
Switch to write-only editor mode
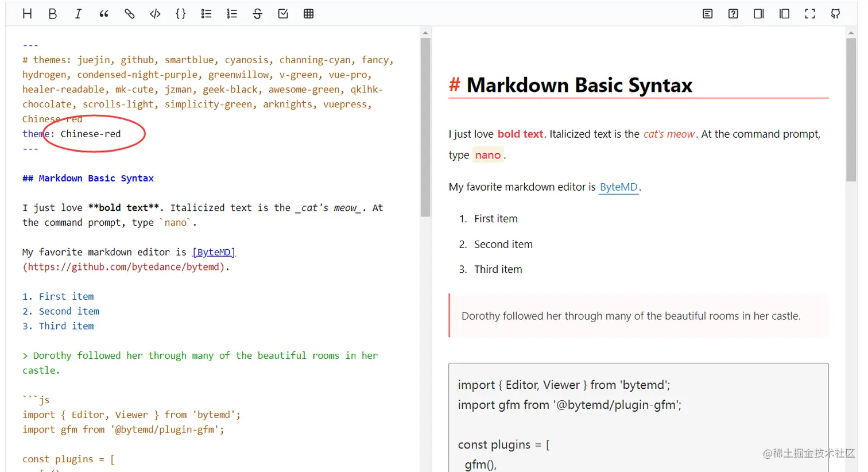(x=759, y=14)
